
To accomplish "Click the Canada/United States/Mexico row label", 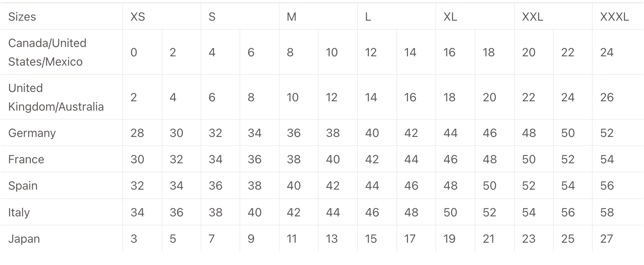I will point(47,52).
